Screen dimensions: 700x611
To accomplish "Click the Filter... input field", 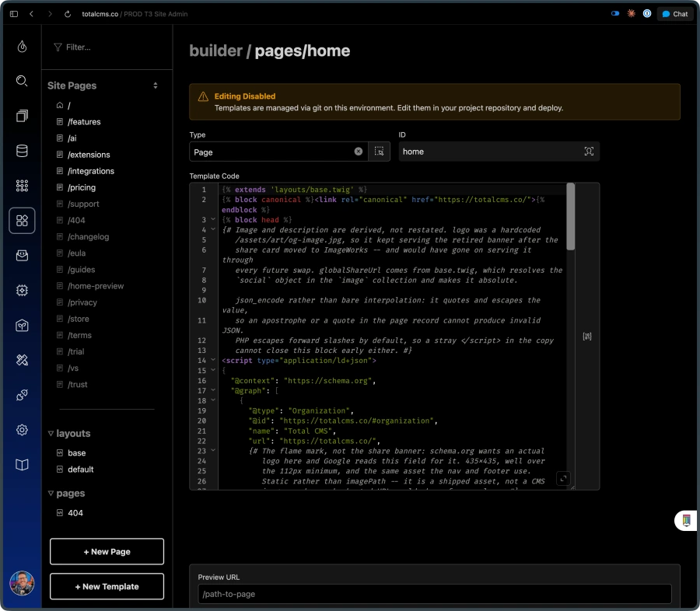I will [107, 47].
